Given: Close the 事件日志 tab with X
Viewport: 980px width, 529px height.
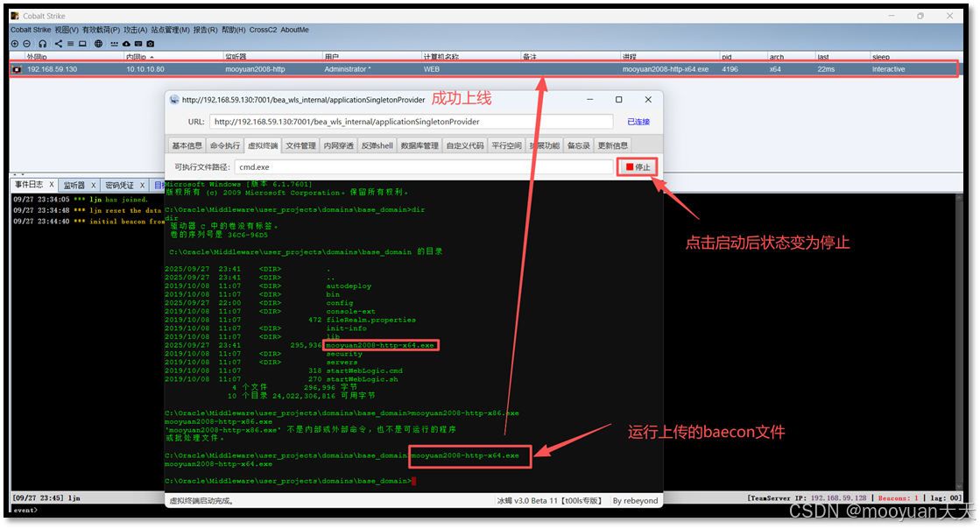Looking at the screenshot, I should [52, 185].
